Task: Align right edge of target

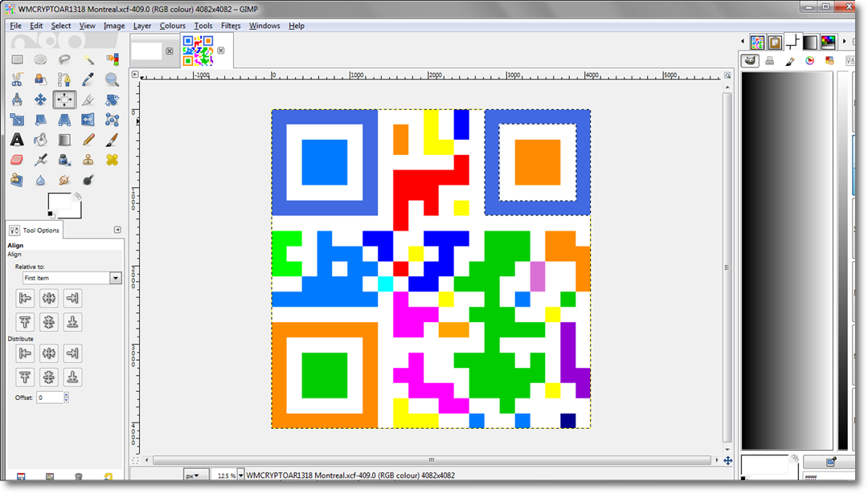Action: [72, 298]
